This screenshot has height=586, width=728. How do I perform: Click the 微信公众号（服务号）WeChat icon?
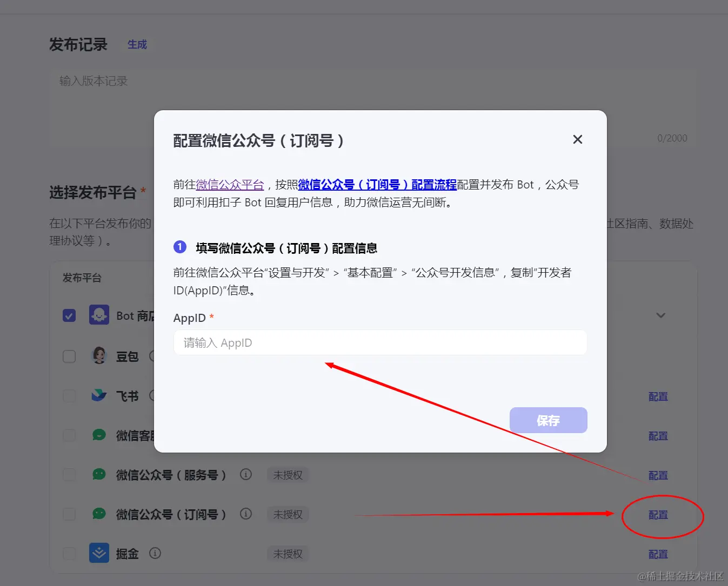click(x=99, y=474)
